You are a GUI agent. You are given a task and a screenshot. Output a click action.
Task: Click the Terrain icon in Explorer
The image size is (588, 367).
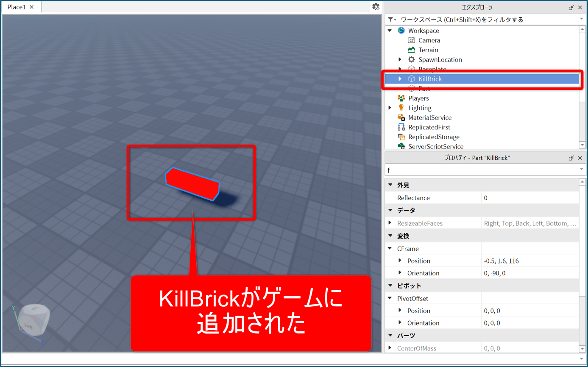(411, 50)
